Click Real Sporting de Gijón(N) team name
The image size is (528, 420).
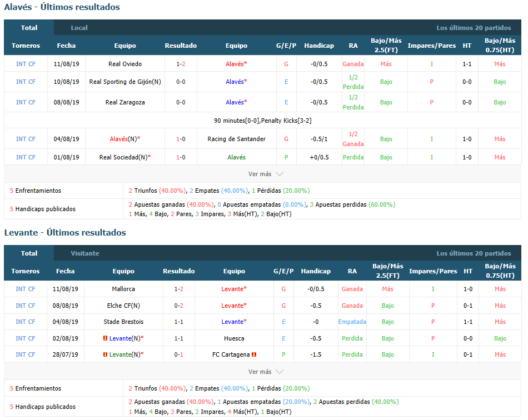click(x=125, y=82)
